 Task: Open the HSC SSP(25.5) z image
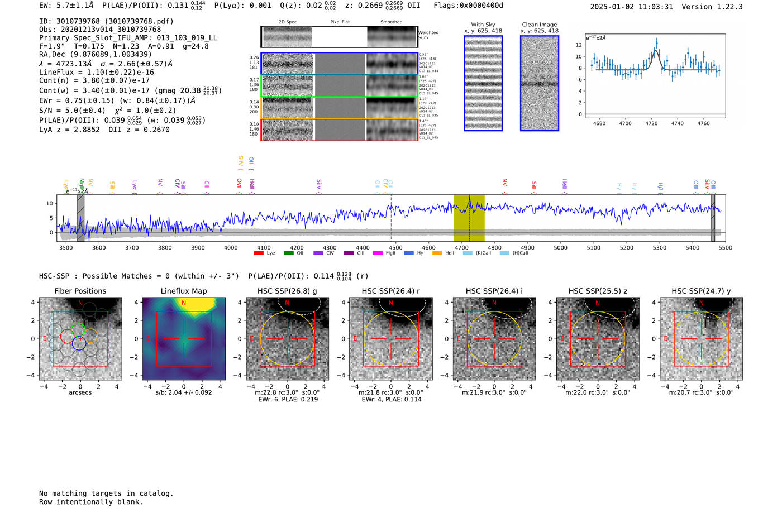pyautogui.click(x=598, y=339)
